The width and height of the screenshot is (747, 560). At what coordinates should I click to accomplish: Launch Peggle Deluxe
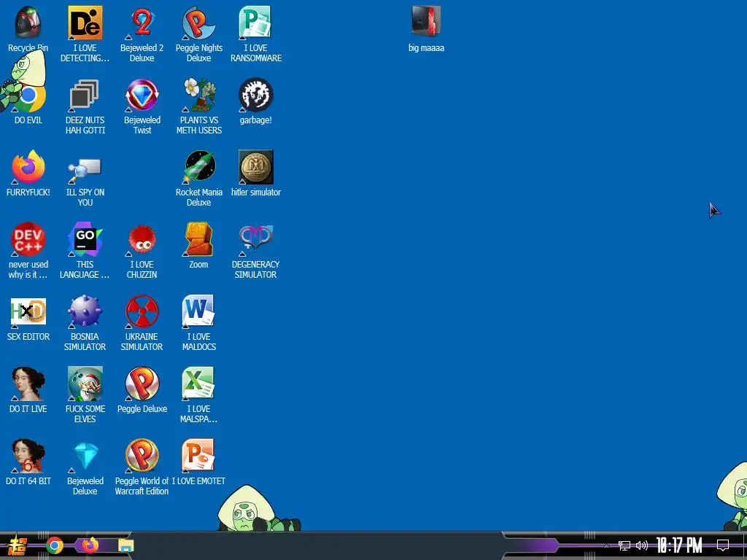[142, 384]
